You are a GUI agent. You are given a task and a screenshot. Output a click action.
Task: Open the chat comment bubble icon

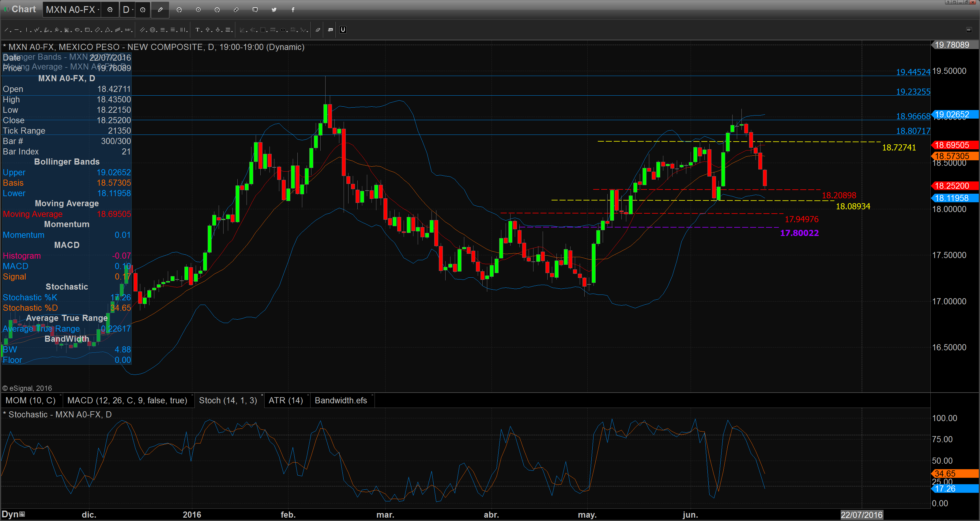point(255,10)
